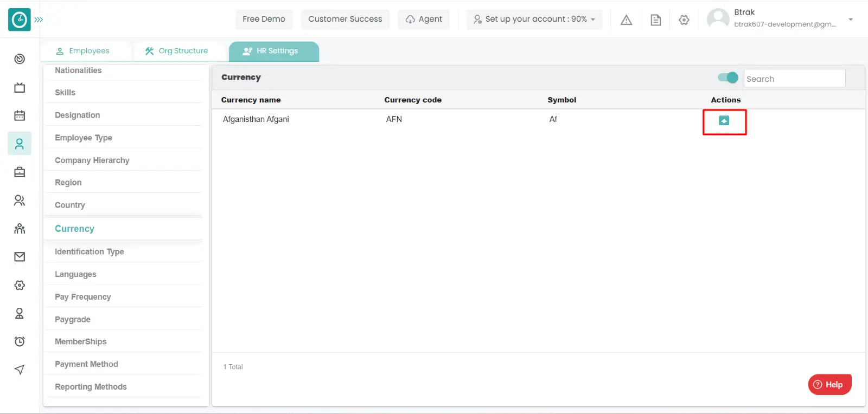This screenshot has width=868, height=414.
Task: Sort by Symbol column header
Action: [562, 100]
